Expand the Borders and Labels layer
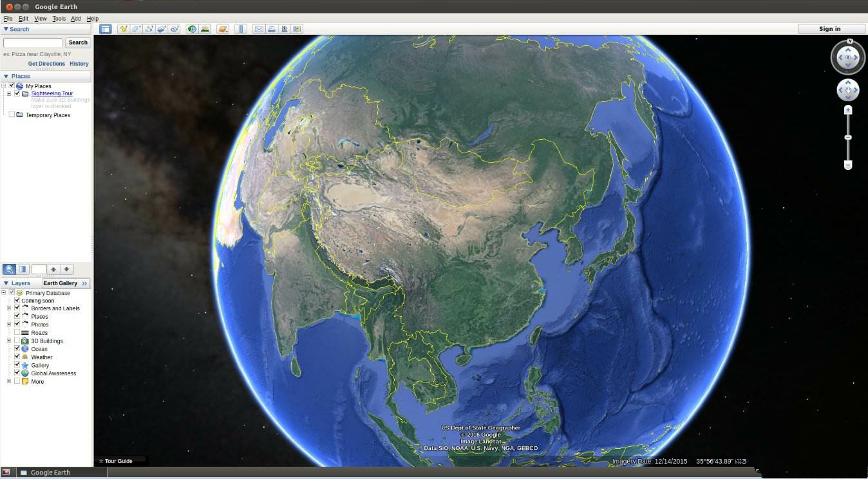 [x=8, y=308]
